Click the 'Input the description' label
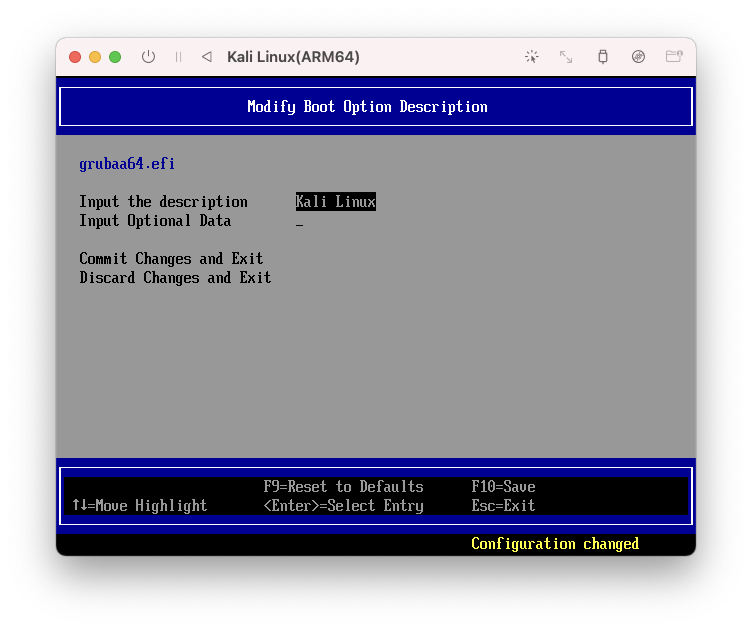Viewport: 752px width, 630px height. point(163,202)
